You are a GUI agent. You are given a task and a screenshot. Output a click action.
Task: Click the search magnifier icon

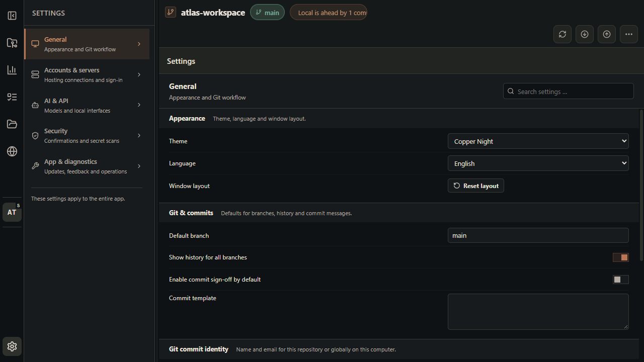(x=511, y=91)
